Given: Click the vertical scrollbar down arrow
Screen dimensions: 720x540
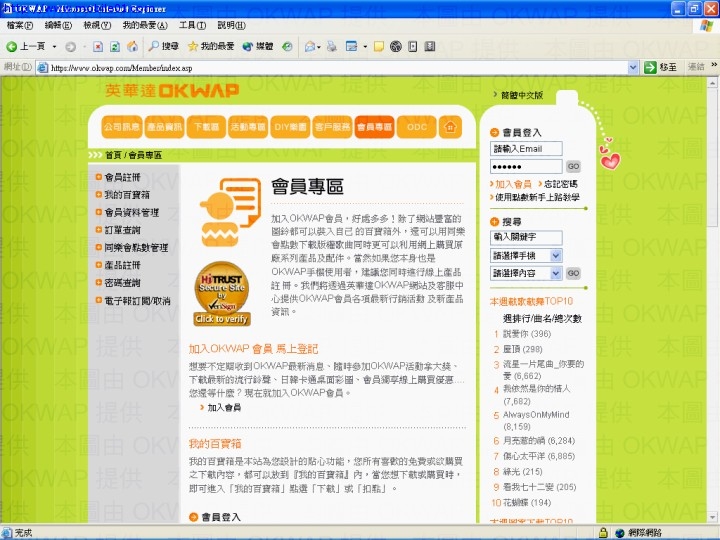Looking at the screenshot, I should point(712,517).
